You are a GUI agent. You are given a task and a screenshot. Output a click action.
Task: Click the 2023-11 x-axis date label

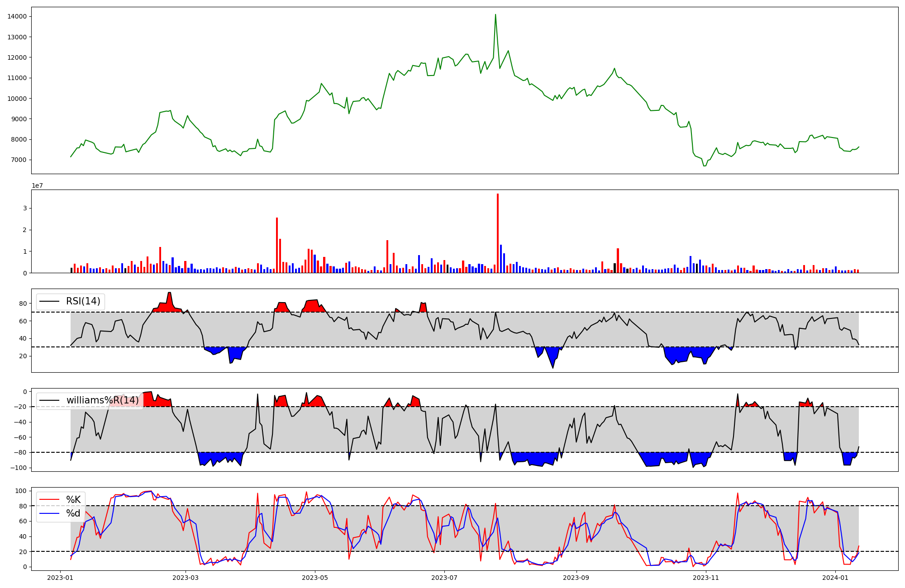[x=706, y=578]
